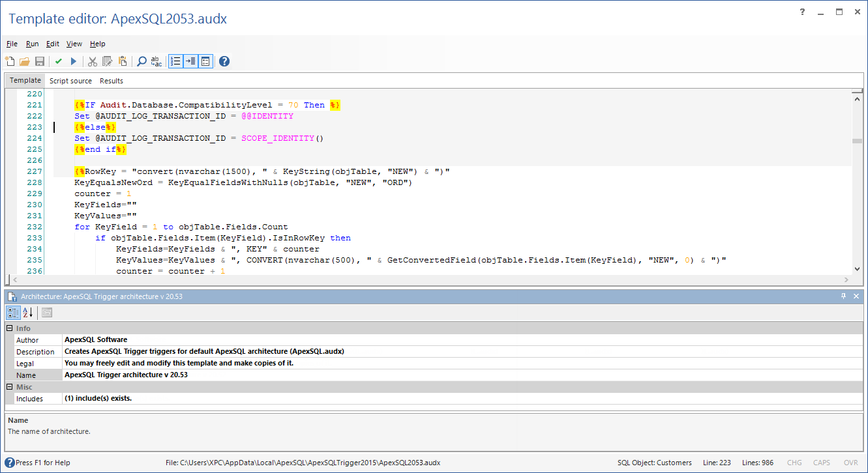Open the Edit menu

point(53,44)
